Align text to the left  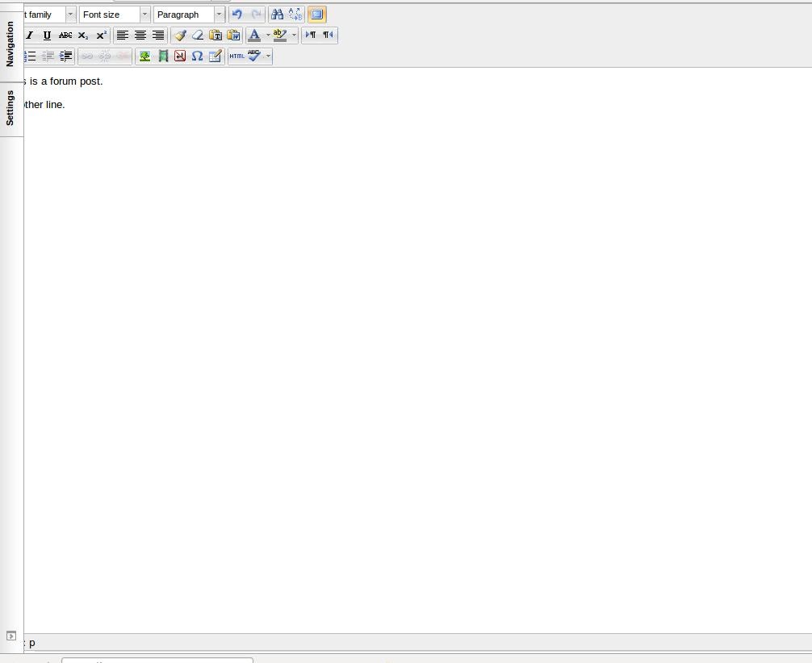(123, 35)
